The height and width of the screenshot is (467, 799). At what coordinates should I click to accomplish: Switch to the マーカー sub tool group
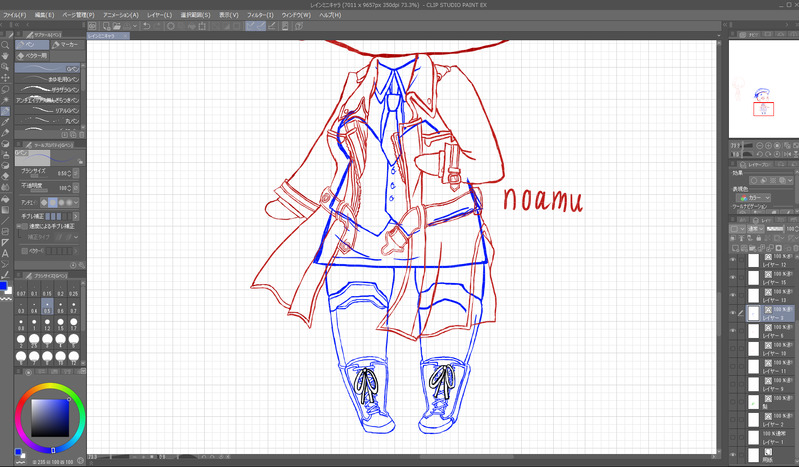click(x=66, y=45)
